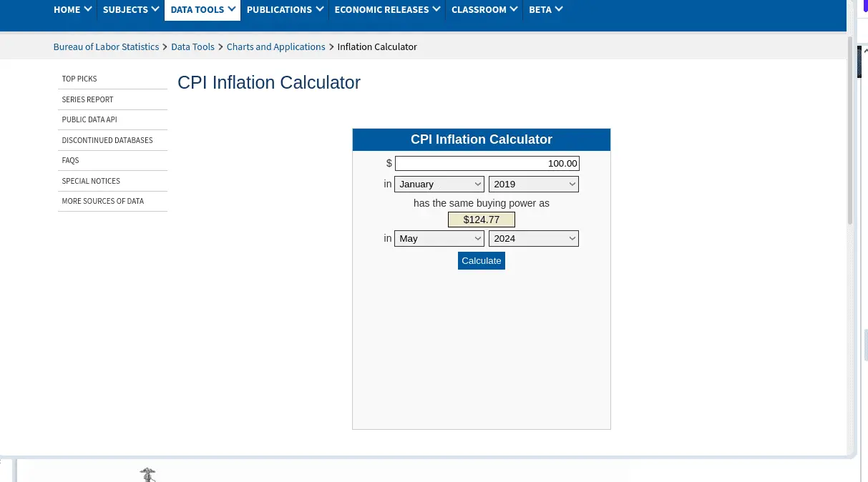The image size is (868, 482).
Task: Open the ECONOMIC RELEASES menu
Action: point(386,9)
